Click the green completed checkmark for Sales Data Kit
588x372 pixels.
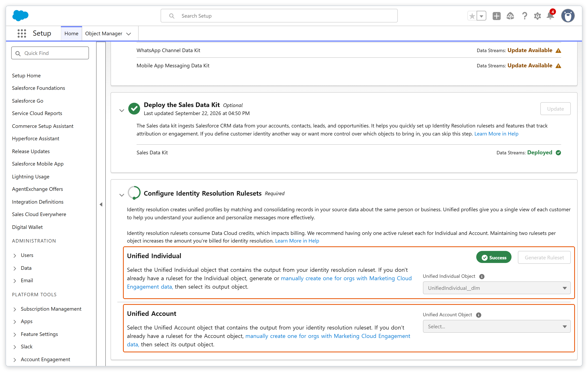(134, 108)
